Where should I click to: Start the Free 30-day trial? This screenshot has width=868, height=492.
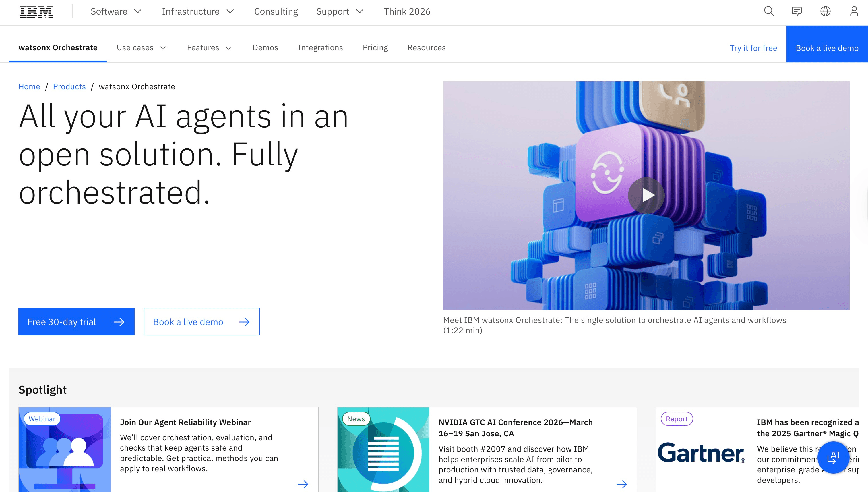pyautogui.click(x=76, y=322)
